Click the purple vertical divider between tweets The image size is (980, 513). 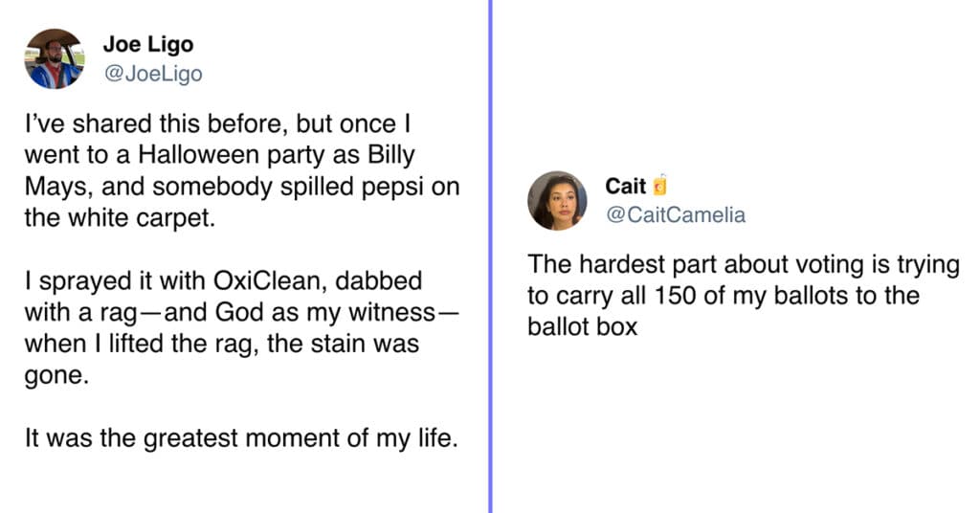[491, 256]
